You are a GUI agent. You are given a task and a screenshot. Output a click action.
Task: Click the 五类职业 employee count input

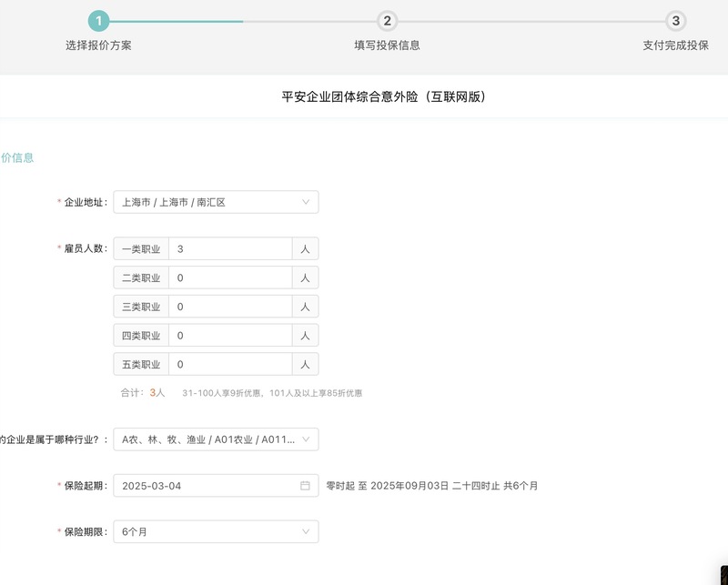point(230,364)
